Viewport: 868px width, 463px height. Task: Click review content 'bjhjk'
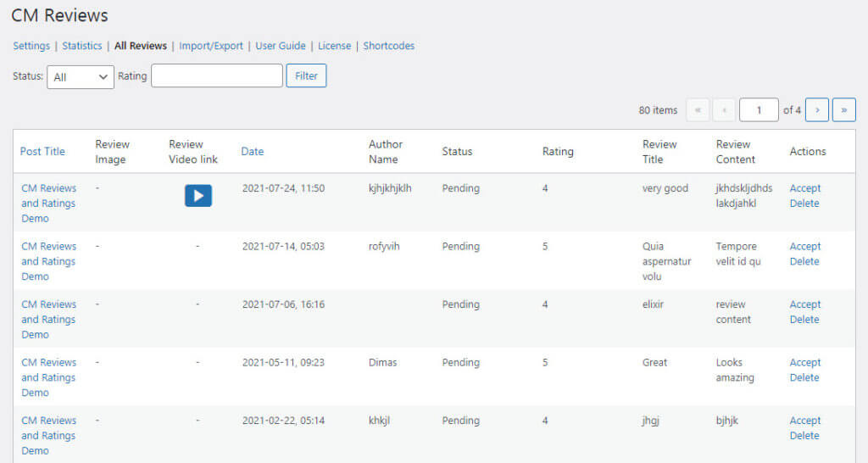726,421
